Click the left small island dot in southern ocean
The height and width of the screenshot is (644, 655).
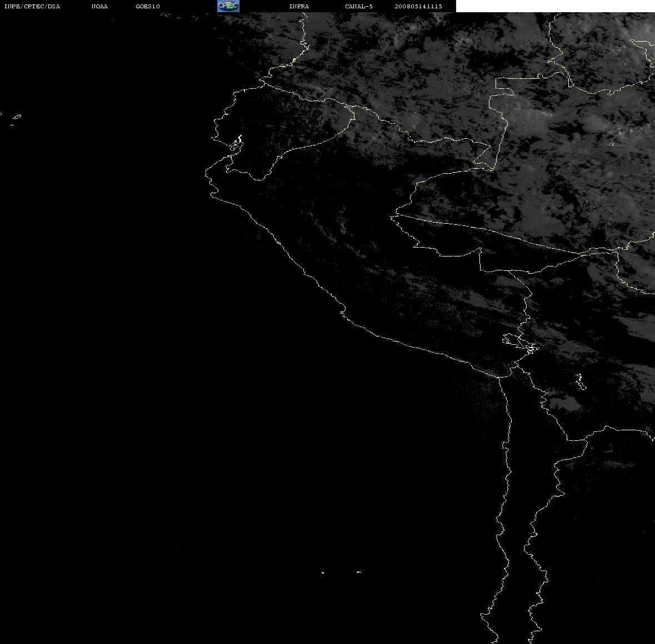pyautogui.click(x=323, y=572)
